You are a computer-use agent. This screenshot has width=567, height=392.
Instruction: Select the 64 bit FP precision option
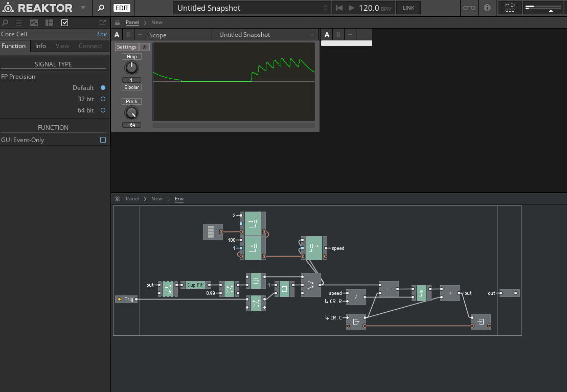[103, 110]
